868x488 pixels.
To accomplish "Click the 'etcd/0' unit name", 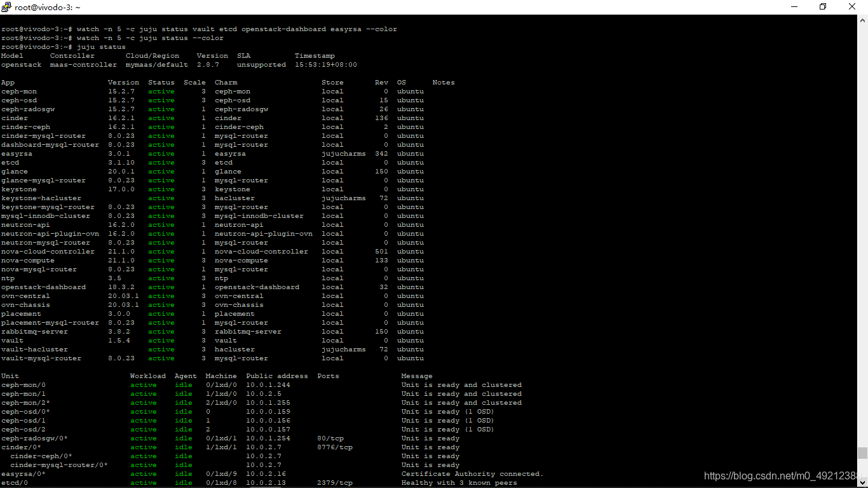I will click(x=15, y=483).
